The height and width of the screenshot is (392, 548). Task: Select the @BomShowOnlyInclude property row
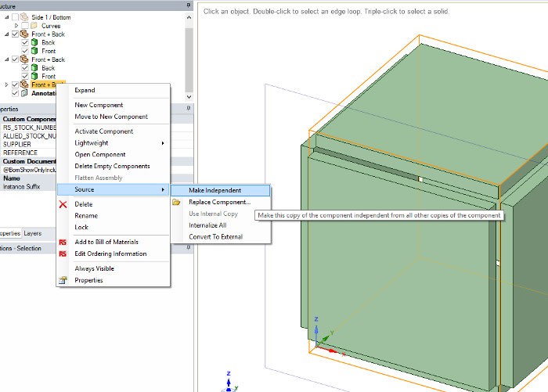pyautogui.click(x=28, y=170)
